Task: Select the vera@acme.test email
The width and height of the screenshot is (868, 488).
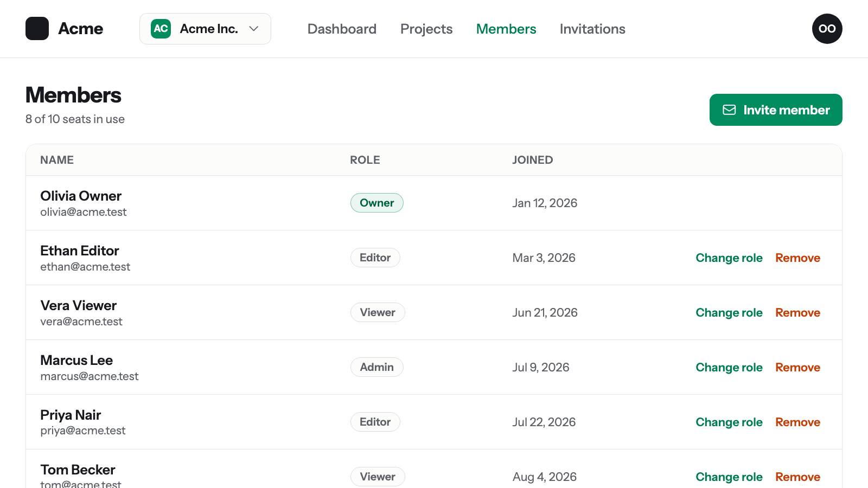Action: coord(81,322)
